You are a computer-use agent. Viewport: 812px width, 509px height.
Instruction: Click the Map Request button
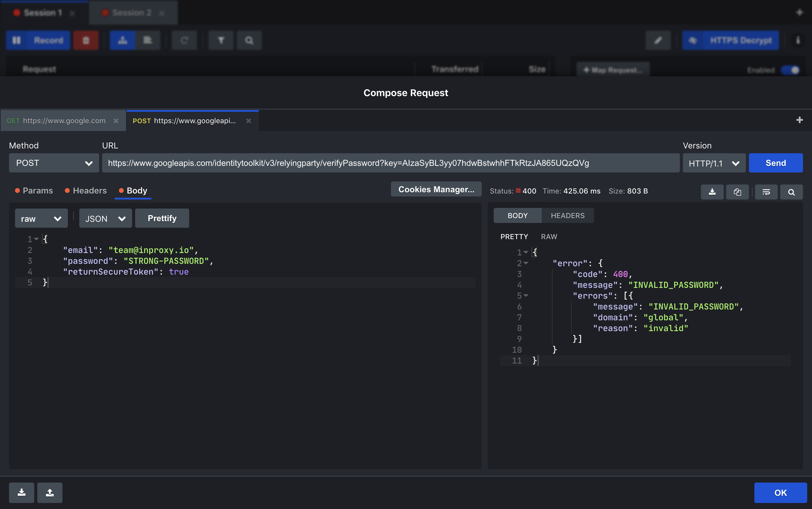pos(613,70)
